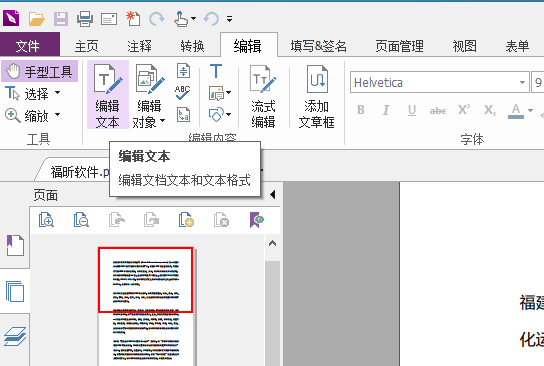Click the 编辑文本 edit text button
The width and height of the screenshot is (544, 366).
[108, 95]
